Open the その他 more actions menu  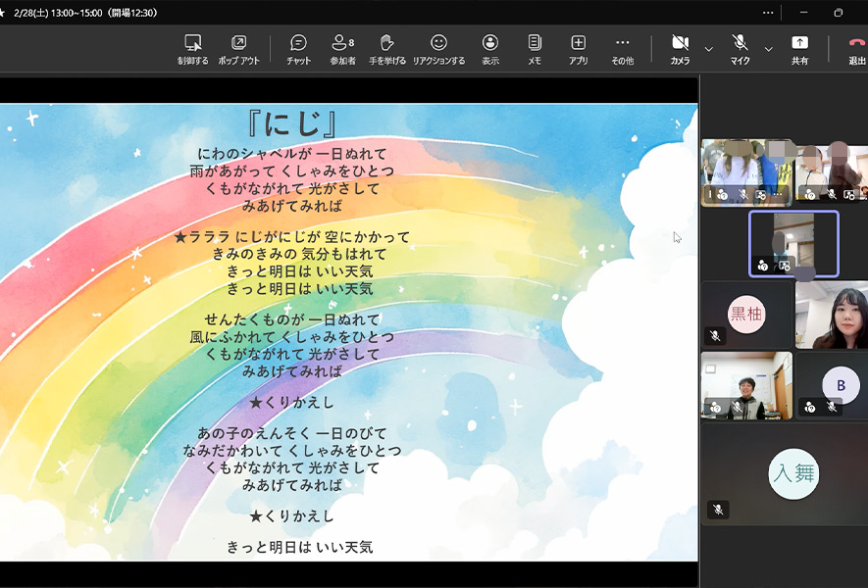[622, 48]
